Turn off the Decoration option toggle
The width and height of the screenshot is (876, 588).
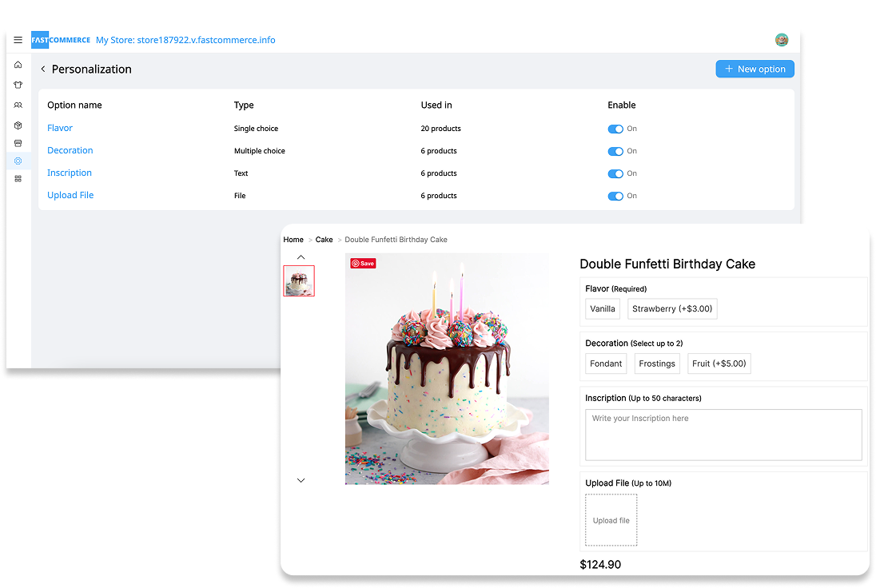615,151
